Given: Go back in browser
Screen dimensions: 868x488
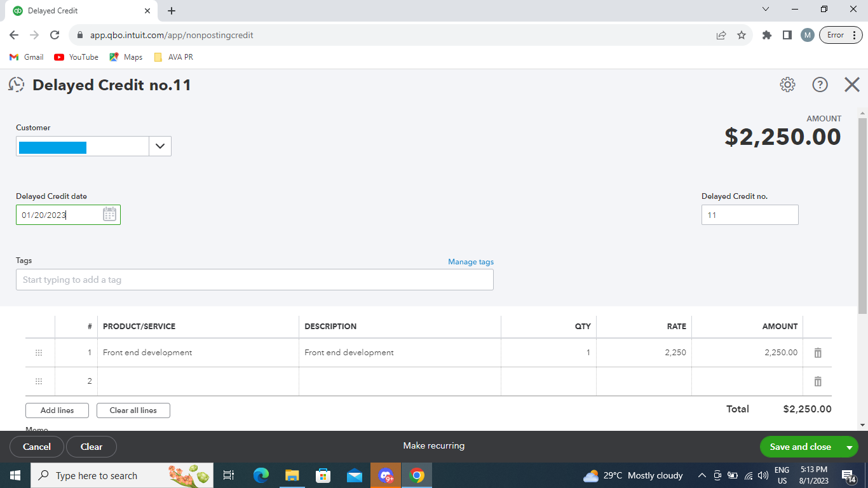Looking at the screenshot, I should pos(14,35).
